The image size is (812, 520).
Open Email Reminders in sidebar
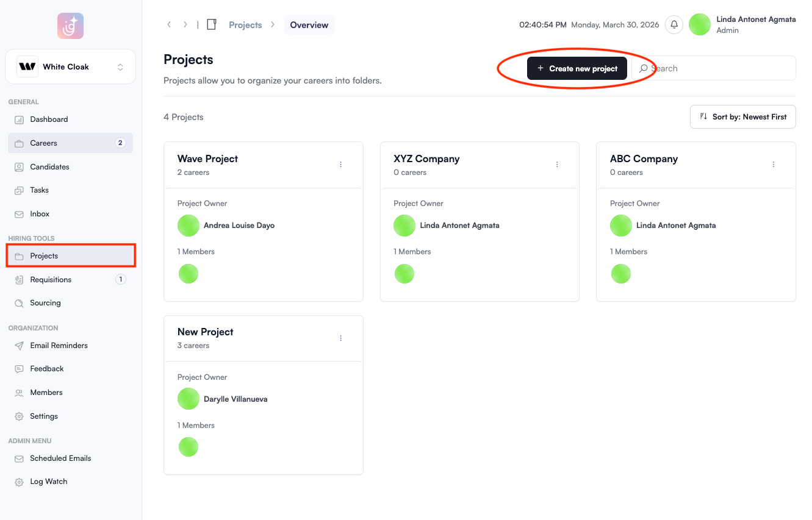(x=59, y=346)
